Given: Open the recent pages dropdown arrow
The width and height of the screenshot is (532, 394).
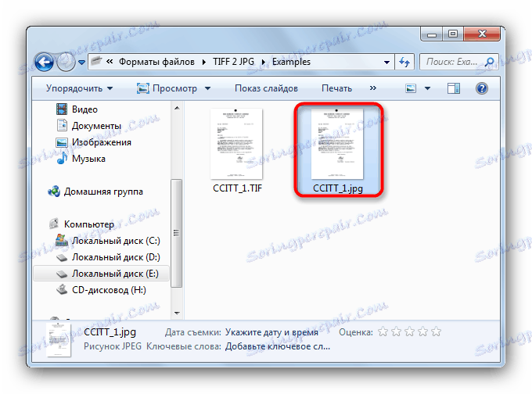Looking at the screenshot, I should (82, 63).
